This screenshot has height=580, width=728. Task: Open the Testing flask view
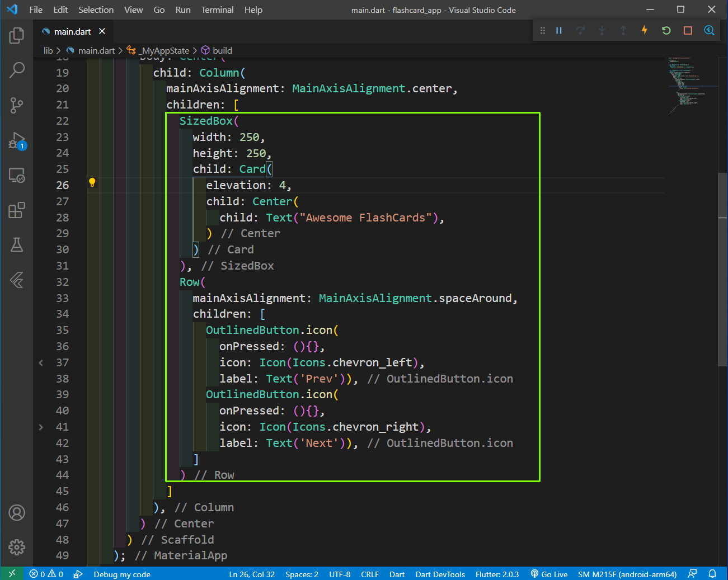click(x=17, y=245)
